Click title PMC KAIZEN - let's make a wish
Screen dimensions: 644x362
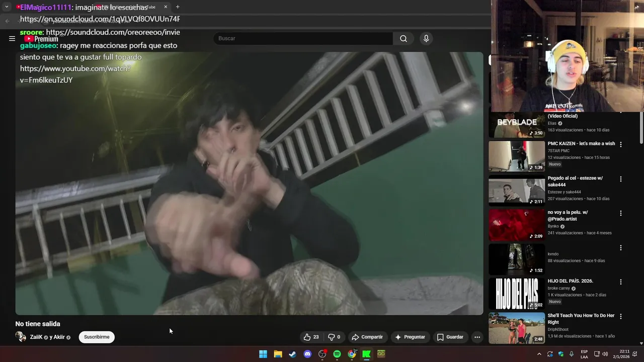(581, 144)
